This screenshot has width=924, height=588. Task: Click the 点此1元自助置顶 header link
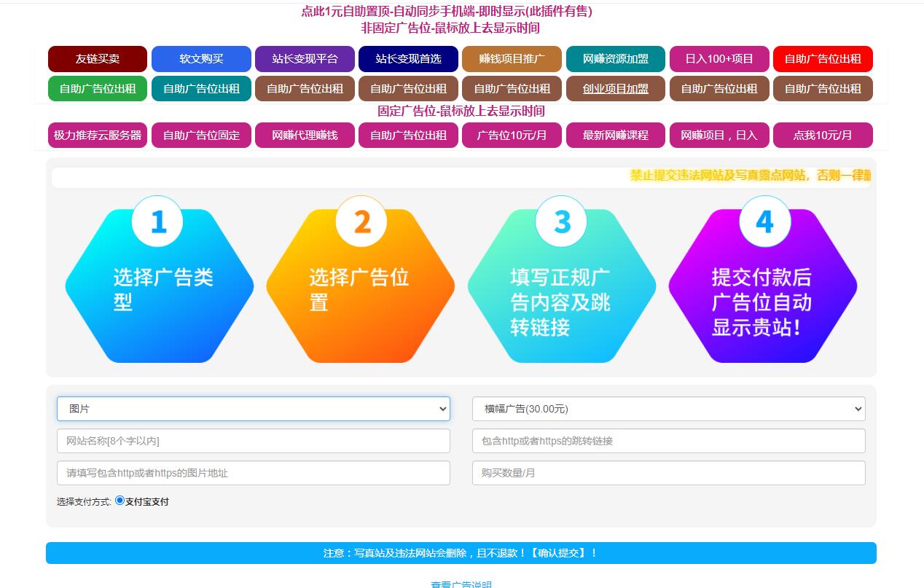pos(446,12)
